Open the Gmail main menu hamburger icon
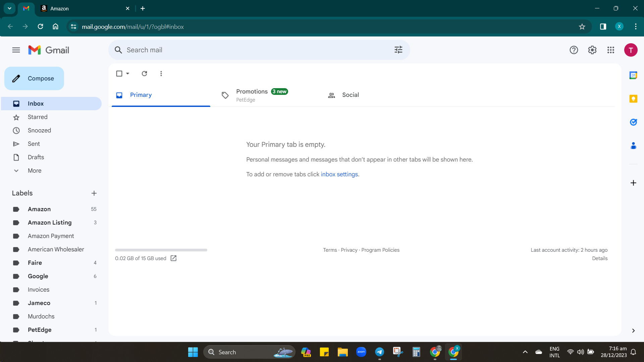The image size is (644, 362). click(x=16, y=50)
